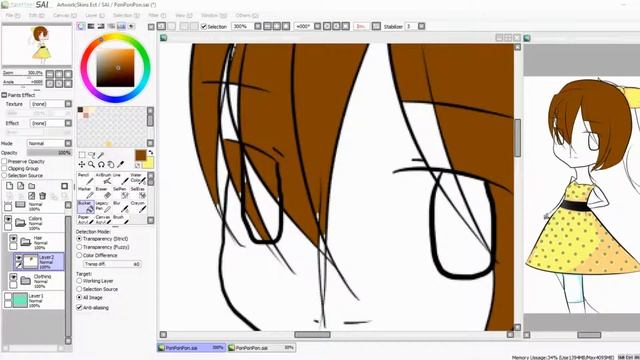640x360 pixels.
Task: Delete layer with the trash can icon
Action: pos(42,196)
